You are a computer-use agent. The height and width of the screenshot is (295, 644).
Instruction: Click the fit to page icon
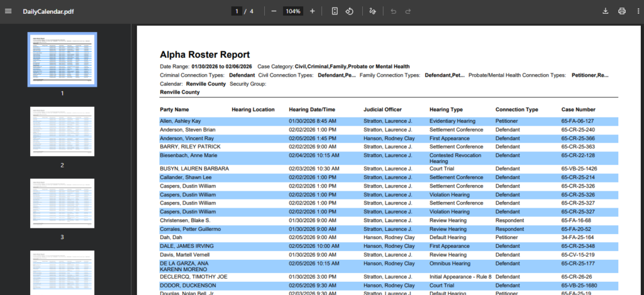click(x=335, y=11)
